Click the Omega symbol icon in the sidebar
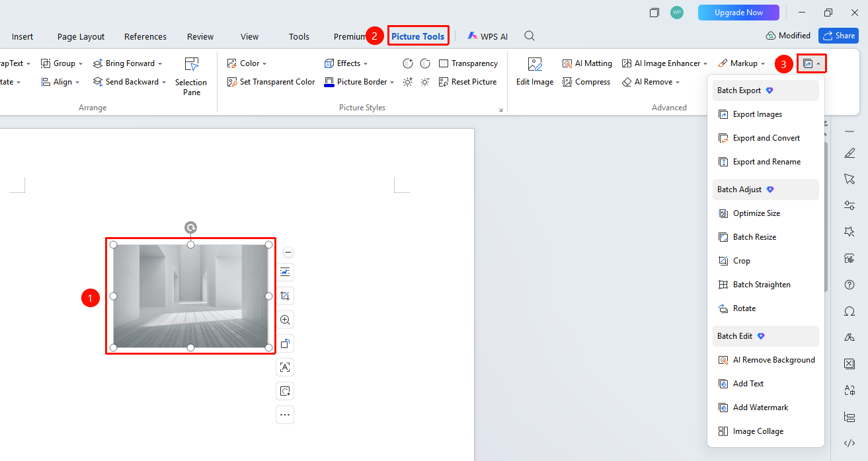The width and height of the screenshot is (868, 461). [849, 311]
